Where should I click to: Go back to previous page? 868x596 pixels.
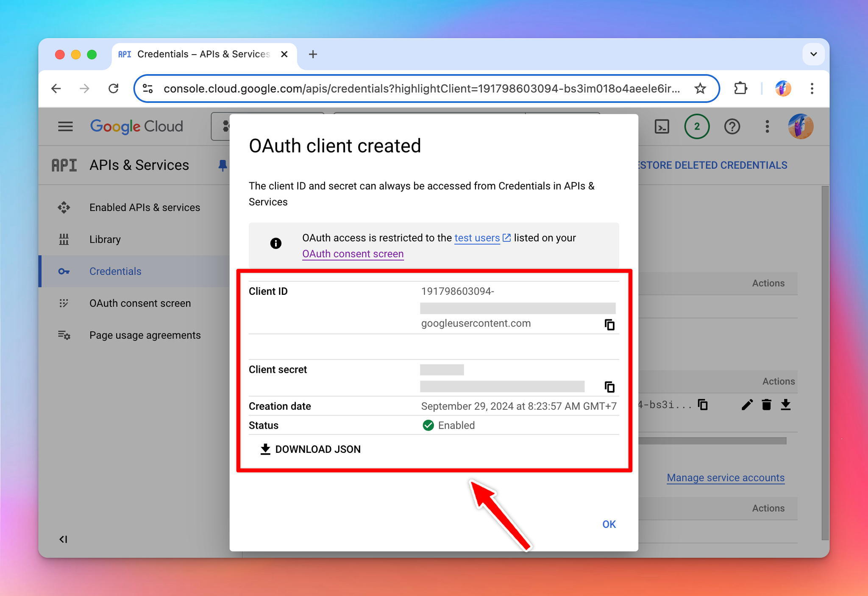tap(56, 89)
